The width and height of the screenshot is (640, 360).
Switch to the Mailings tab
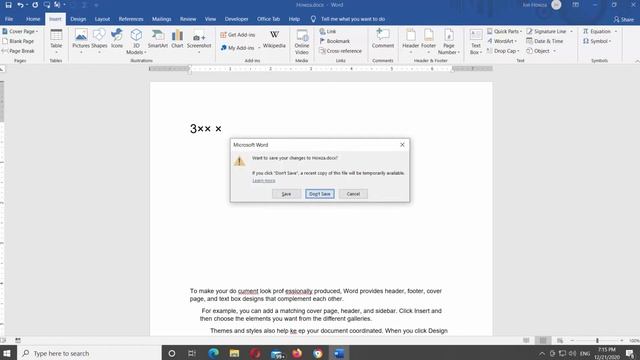click(x=162, y=19)
